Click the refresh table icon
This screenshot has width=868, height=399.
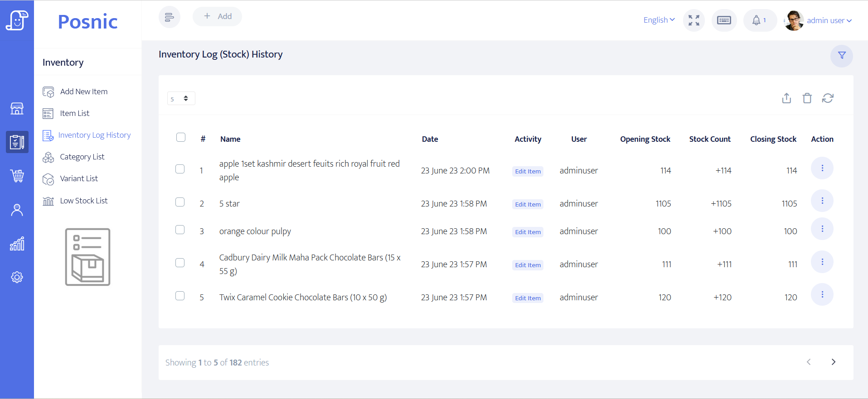(x=828, y=98)
